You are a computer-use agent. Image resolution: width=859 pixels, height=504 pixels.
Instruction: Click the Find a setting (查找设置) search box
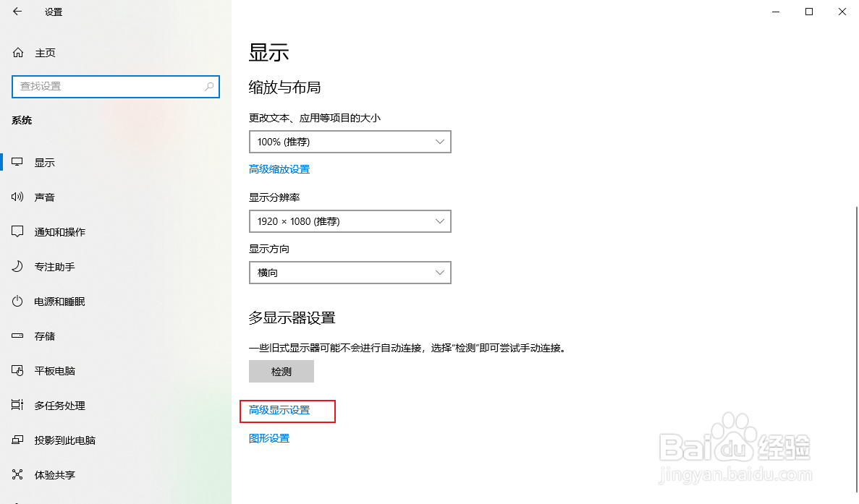[109, 86]
